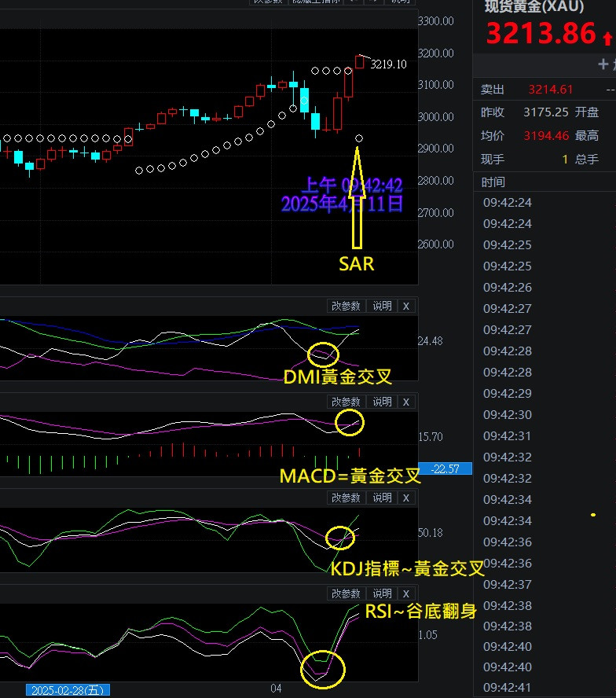Click the plus icon below the gold price
616x698 pixels.
pos(603,64)
